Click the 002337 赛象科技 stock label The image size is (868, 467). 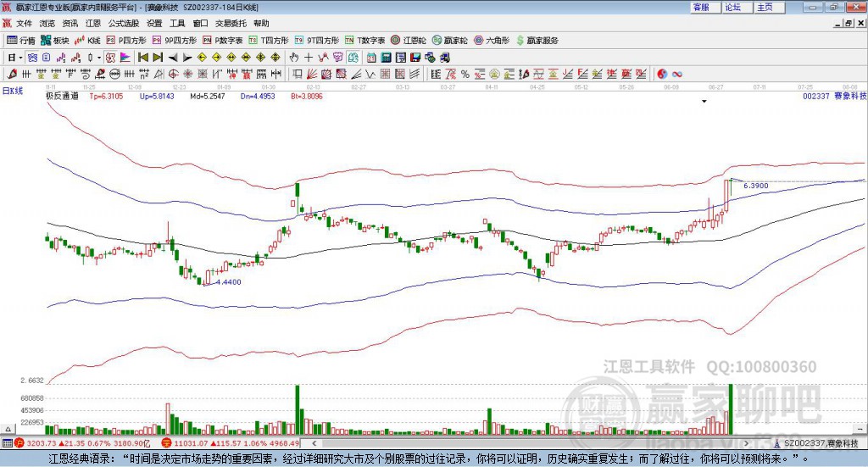click(x=834, y=97)
